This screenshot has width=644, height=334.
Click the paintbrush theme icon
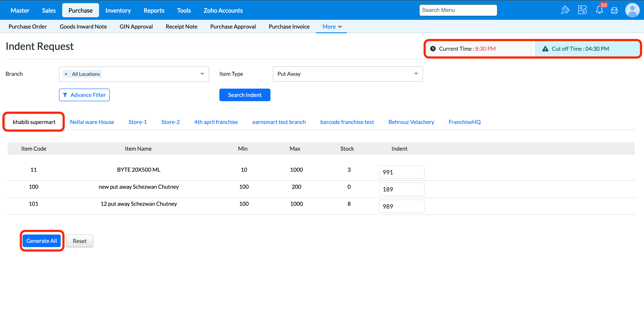click(x=565, y=10)
